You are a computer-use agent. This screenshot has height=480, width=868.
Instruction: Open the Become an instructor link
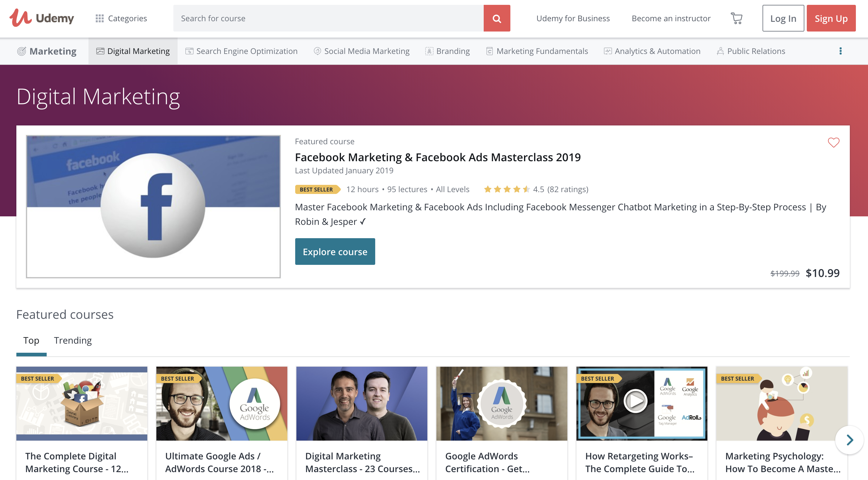[670, 18]
